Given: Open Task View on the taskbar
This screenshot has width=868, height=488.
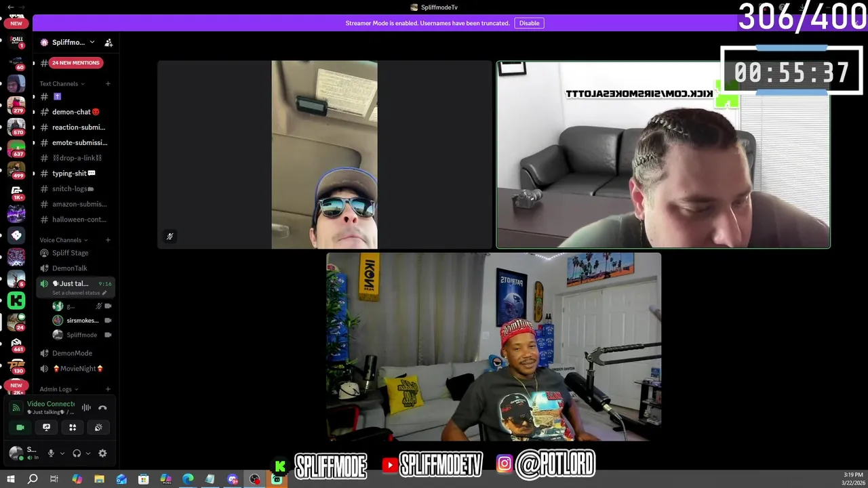Looking at the screenshot, I should (x=54, y=479).
